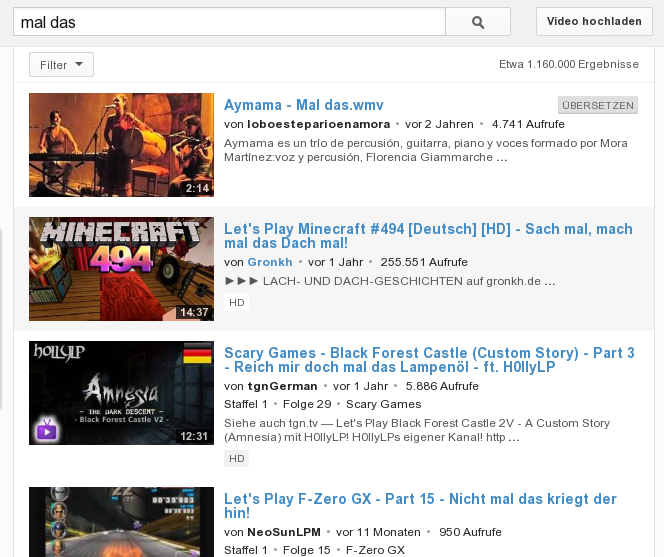Open the Amnesia Black Forest Castle thumbnail

pyautogui.click(x=121, y=393)
